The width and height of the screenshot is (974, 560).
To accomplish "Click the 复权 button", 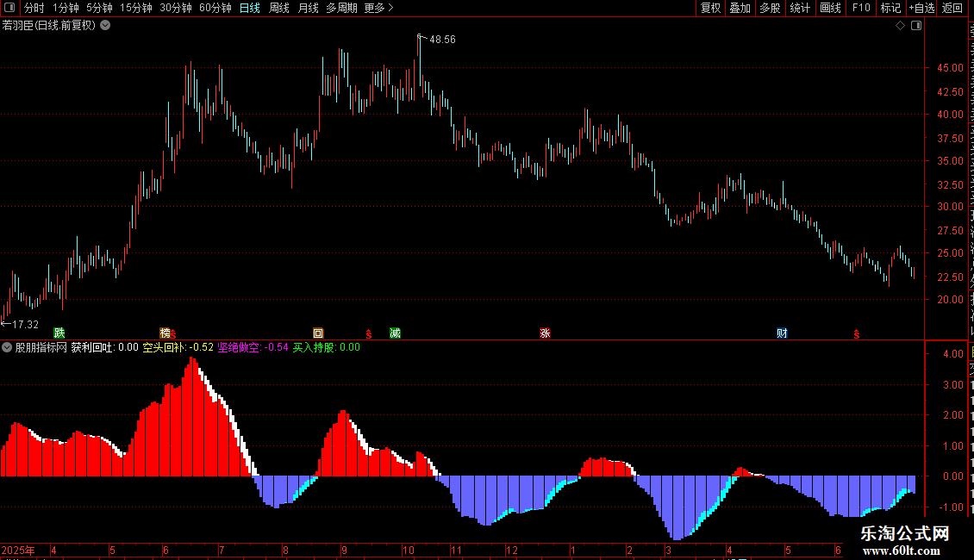I will coord(710,8).
